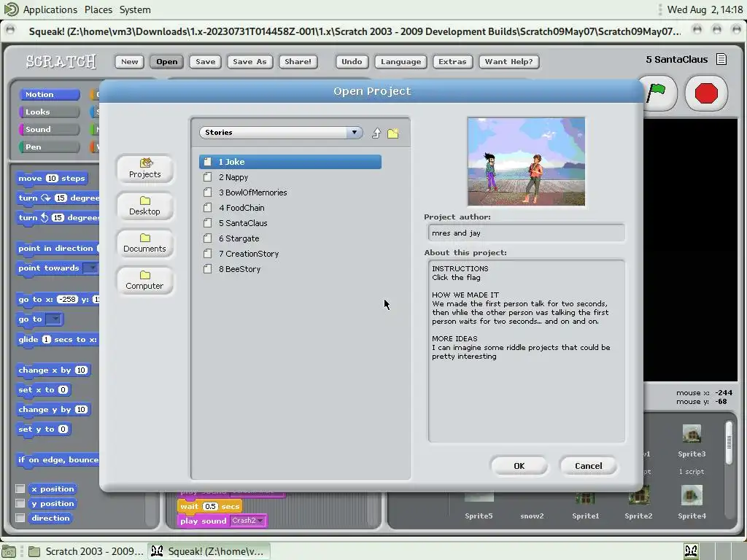Go up one folder level arrow icon
747x560 pixels.
click(x=376, y=133)
